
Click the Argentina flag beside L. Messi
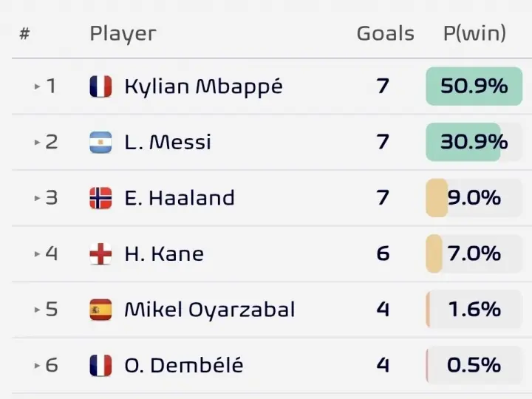(x=100, y=142)
